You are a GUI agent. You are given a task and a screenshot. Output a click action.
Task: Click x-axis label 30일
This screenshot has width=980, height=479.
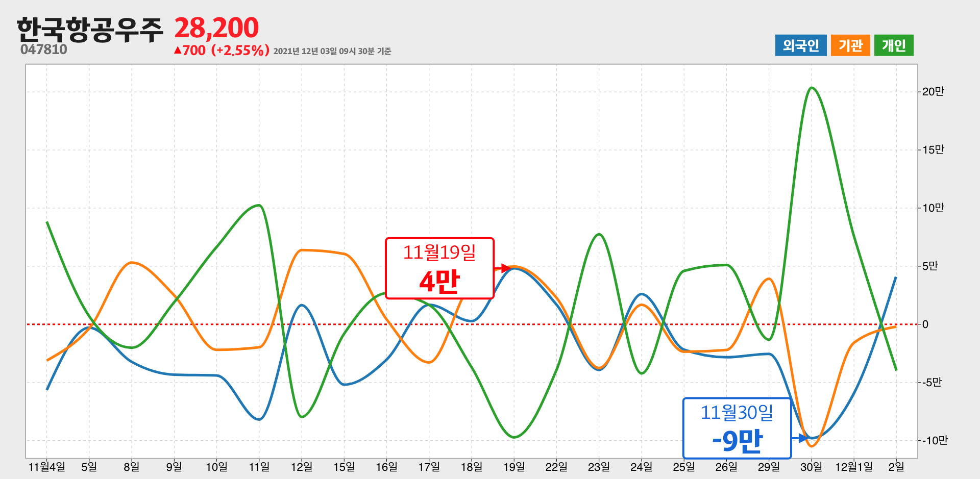[811, 467]
